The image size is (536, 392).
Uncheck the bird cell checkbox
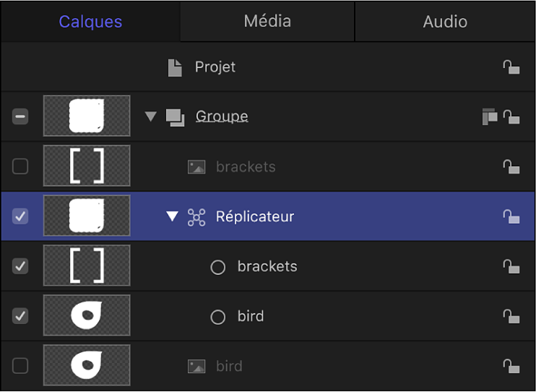20,316
